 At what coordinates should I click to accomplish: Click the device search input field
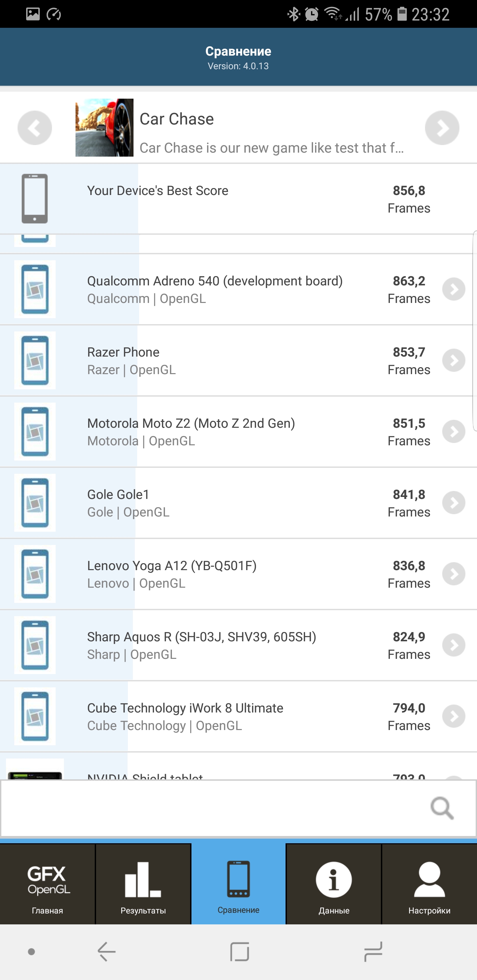(213, 808)
